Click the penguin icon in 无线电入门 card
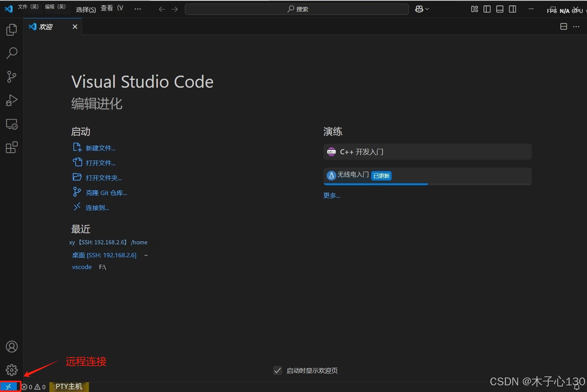Screen dimensions: 587x392 [x=331, y=175]
